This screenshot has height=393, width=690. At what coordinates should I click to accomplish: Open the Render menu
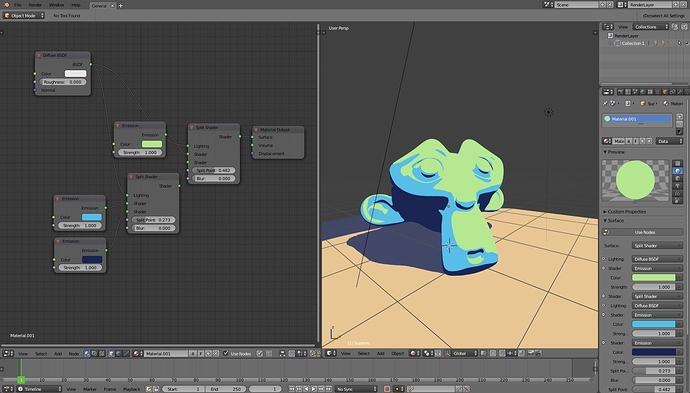click(x=35, y=5)
